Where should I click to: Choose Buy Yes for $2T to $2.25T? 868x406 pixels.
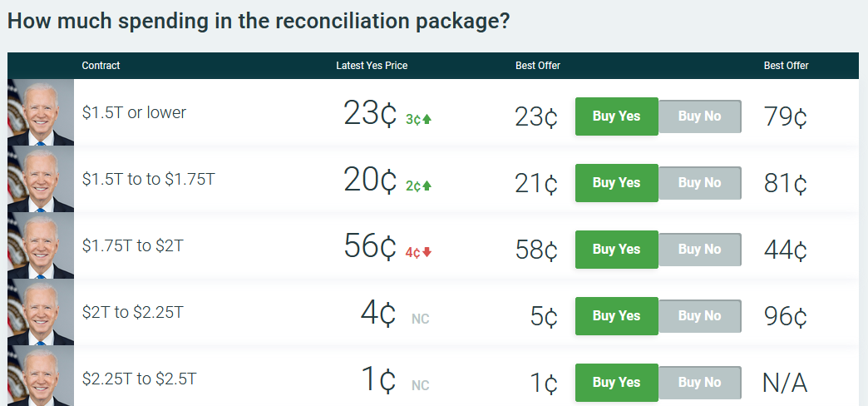[617, 315]
